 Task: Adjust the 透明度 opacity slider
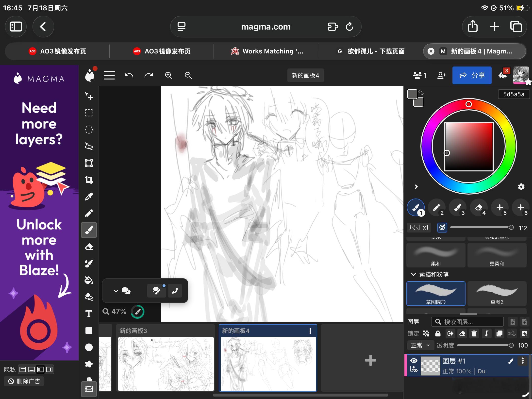point(485,346)
